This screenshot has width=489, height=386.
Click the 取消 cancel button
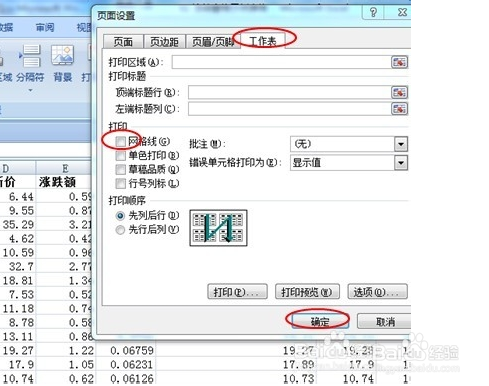pyautogui.click(x=384, y=321)
